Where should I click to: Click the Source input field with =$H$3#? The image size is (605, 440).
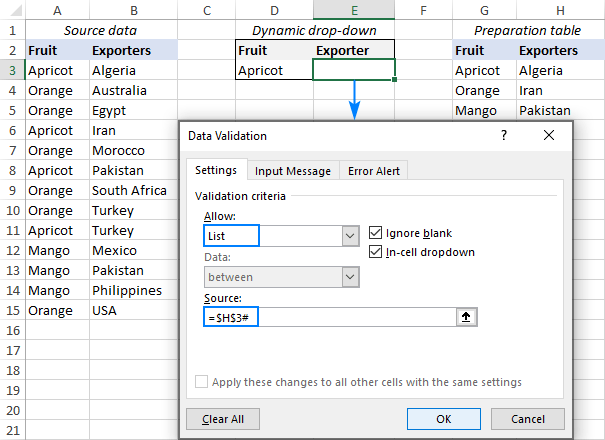330,317
